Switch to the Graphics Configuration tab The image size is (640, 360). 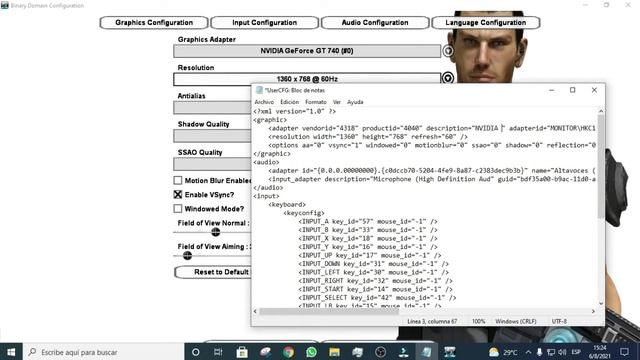pyautogui.click(x=154, y=22)
